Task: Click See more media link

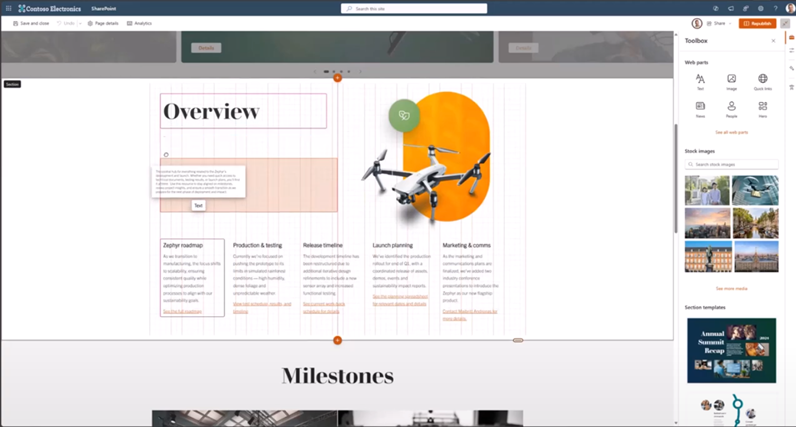Action: pyautogui.click(x=732, y=288)
